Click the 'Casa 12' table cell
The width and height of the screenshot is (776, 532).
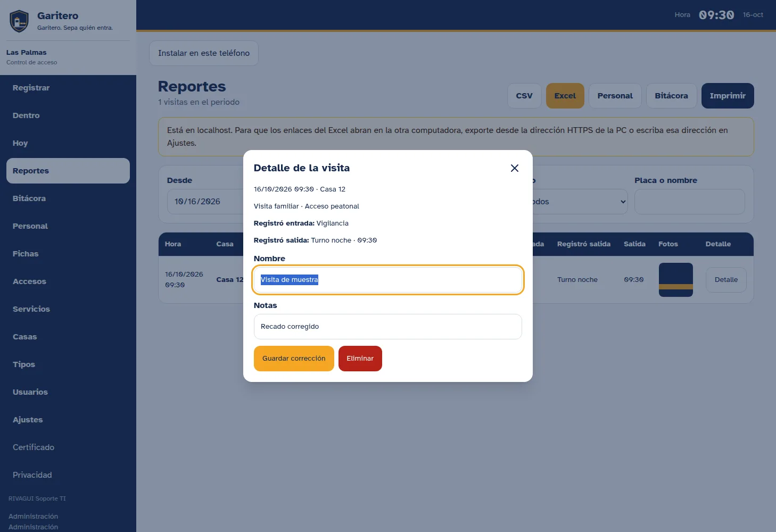[230, 280]
